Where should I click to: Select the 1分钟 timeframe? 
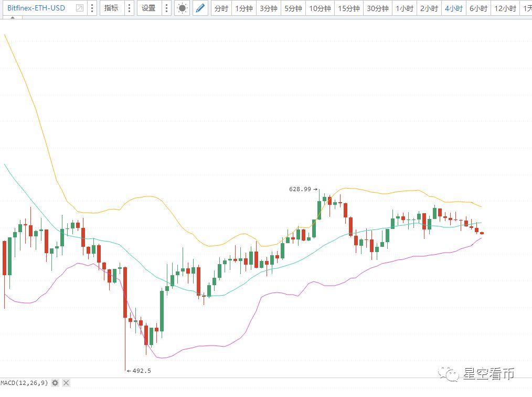pyautogui.click(x=244, y=8)
